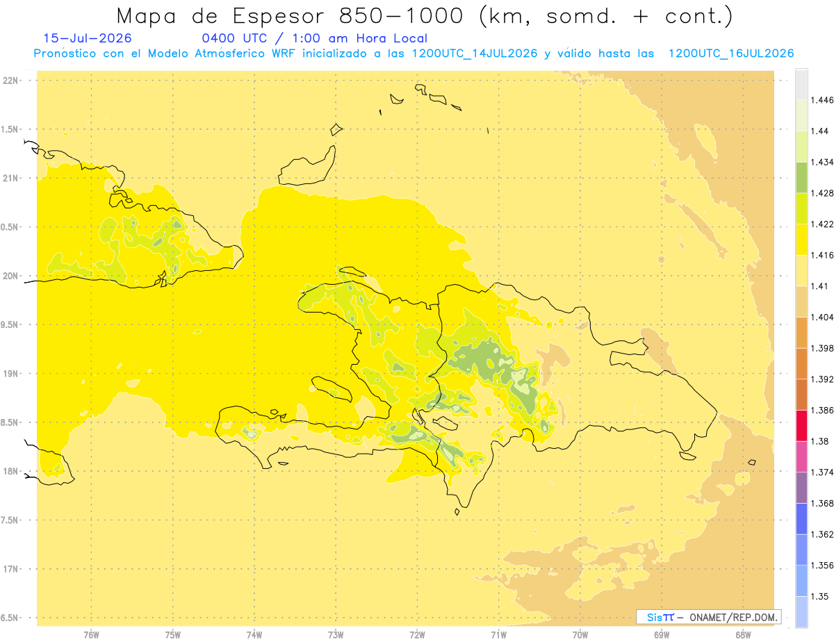The height and width of the screenshot is (644, 834).
Task: Click the colorbar value '1.404'
Action: click(x=822, y=317)
